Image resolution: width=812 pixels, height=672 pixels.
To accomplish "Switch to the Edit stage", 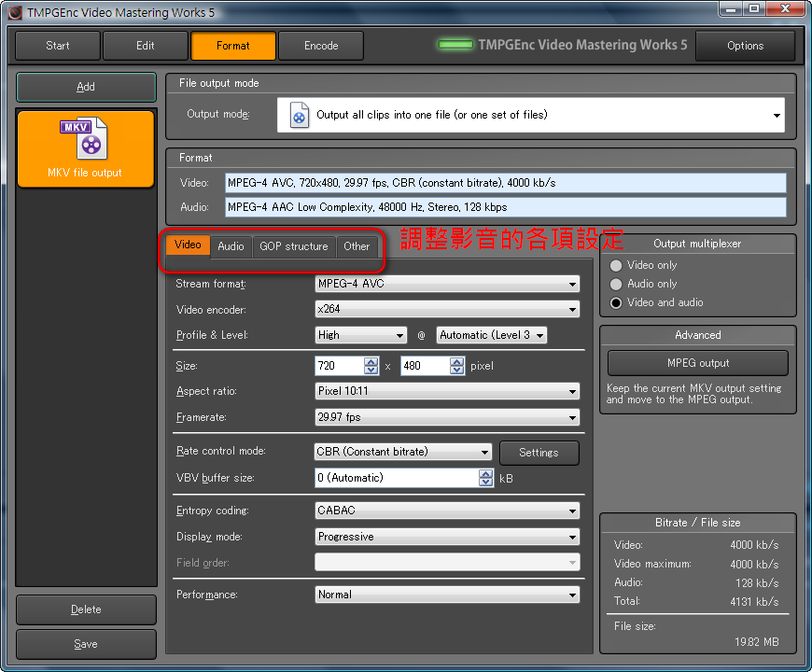I will pyautogui.click(x=145, y=46).
